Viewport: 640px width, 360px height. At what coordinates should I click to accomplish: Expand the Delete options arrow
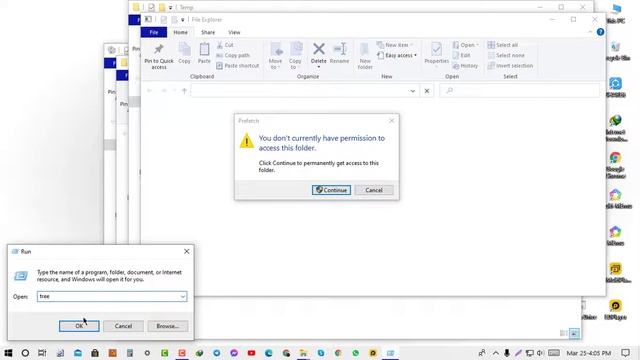click(x=319, y=67)
